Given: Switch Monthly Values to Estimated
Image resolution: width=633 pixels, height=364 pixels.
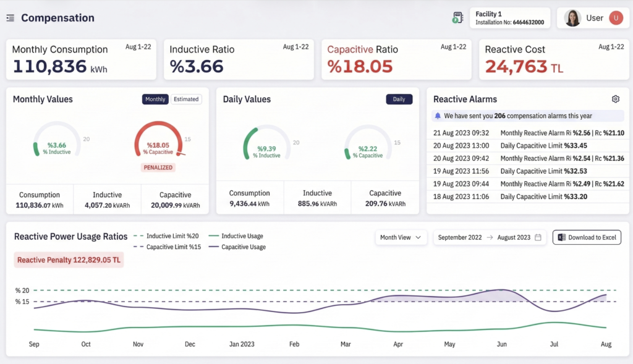Looking at the screenshot, I should click(x=186, y=99).
